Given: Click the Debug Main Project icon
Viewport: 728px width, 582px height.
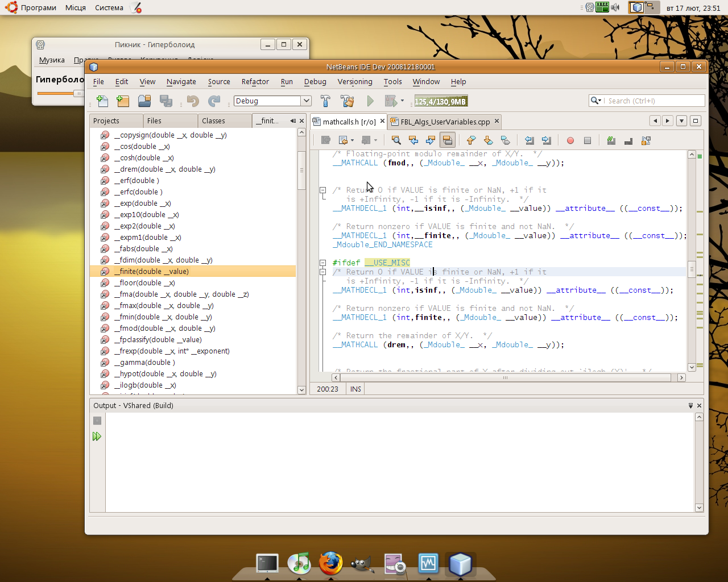Looking at the screenshot, I should (x=391, y=101).
